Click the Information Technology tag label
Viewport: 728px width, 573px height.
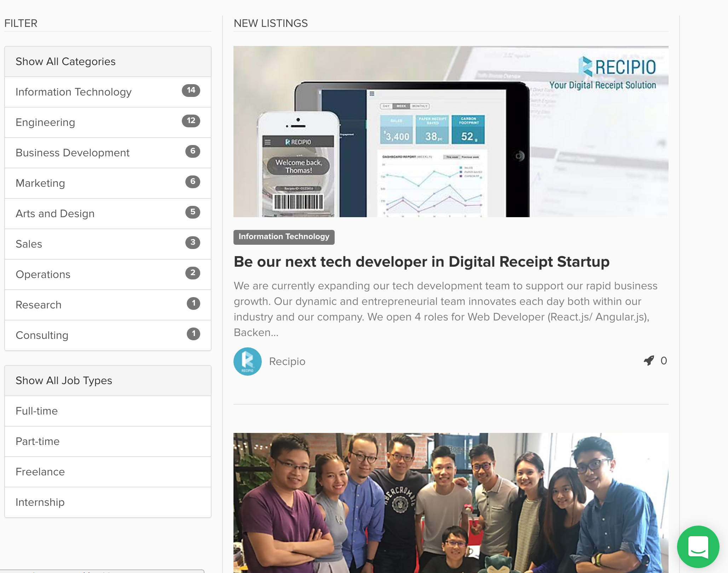284,237
